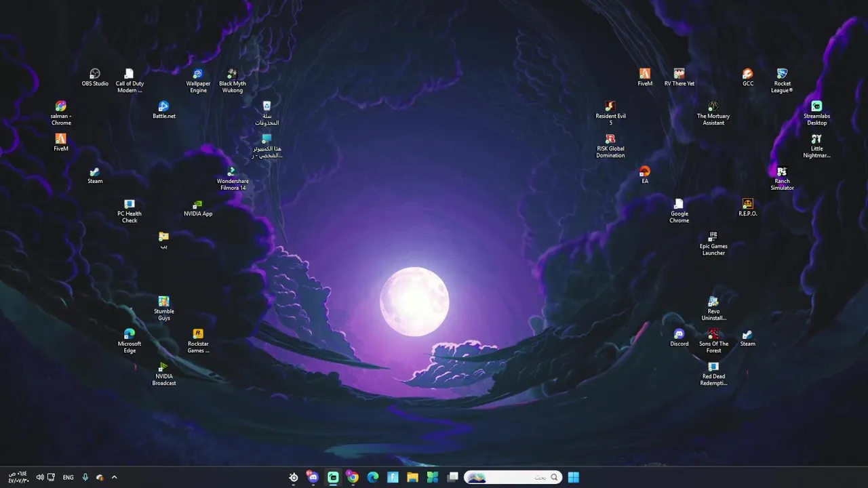Select the Steam icon below OBS Studio
The image size is (868, 488).
click(x=95, y=175)
